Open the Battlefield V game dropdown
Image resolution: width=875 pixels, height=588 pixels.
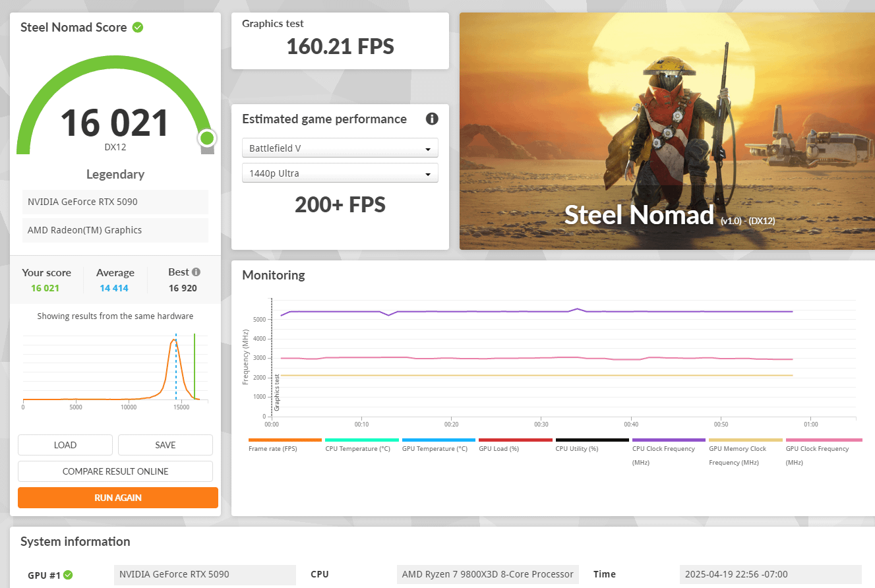[340, 148]
